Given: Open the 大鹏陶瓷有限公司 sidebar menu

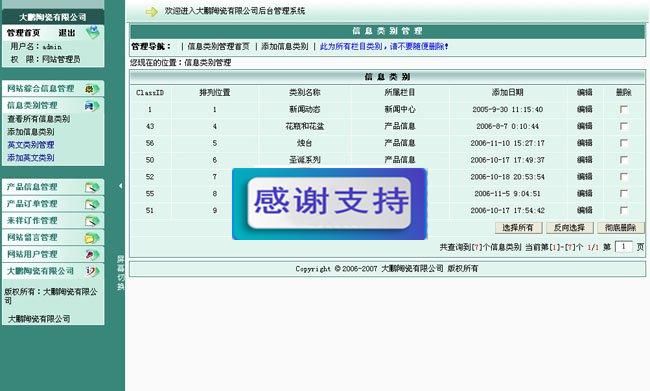Looking at the screenshot, I should (x=41, y=272).
